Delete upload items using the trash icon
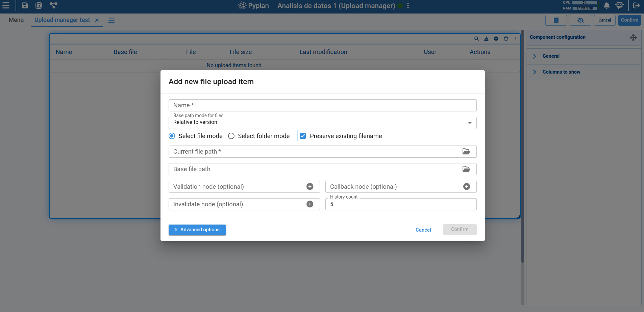 (505, 38)
